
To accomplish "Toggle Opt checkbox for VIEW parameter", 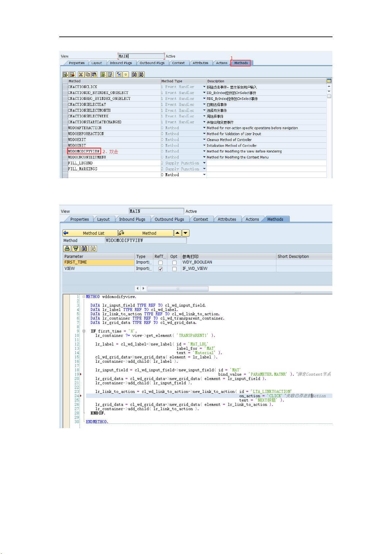I will click(174, 269).
